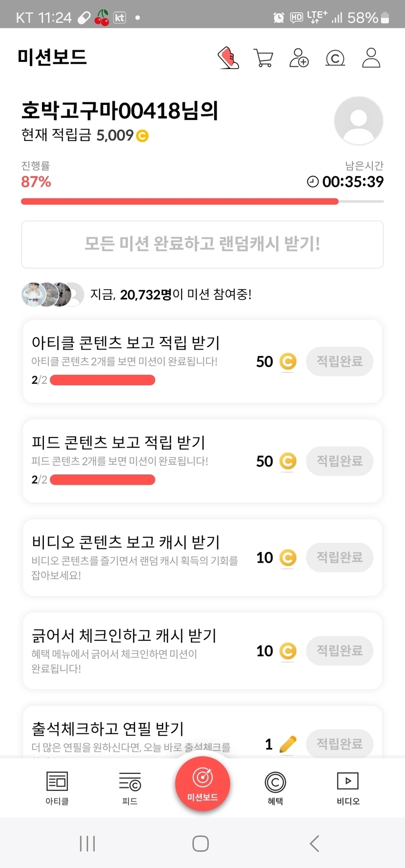Tap 적립완료 for 아티클 콘텐츠 mission
Image resolution: width=405 pixels, height=868 pixels.
click(x=340, y=361)
